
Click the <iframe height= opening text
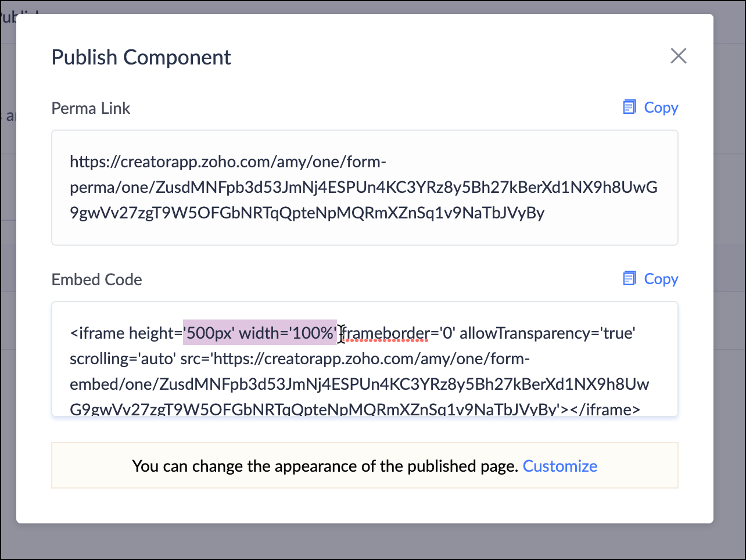[126, 333]
